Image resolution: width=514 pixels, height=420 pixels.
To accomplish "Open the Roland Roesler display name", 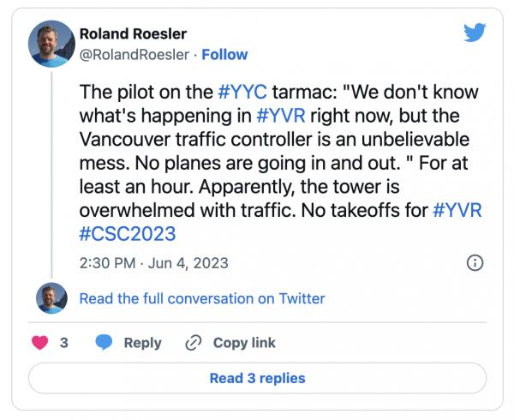I will pos(133,33).
